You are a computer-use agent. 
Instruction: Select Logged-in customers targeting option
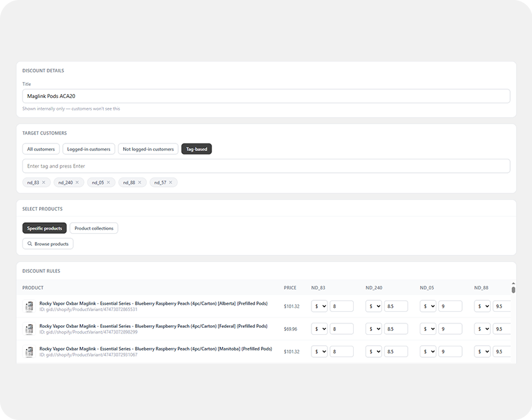point(88,149)
